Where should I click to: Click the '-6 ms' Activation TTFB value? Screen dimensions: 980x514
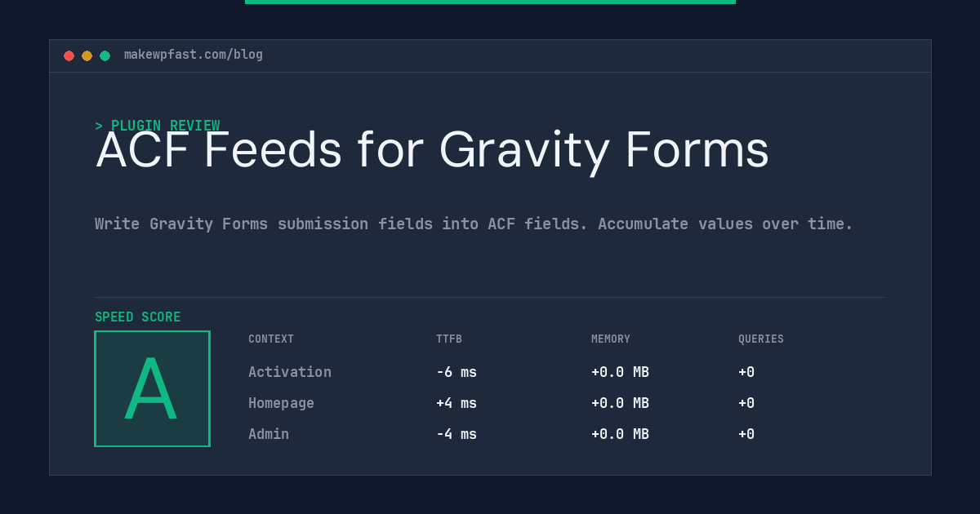coord(457,372)
